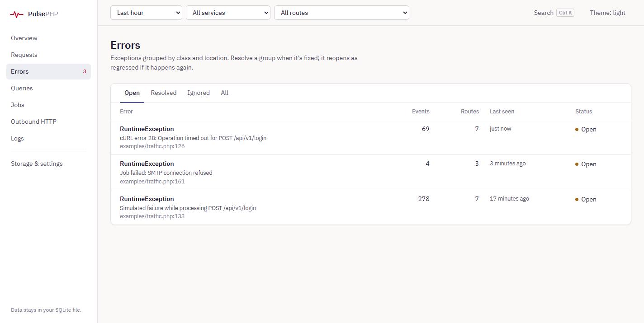This screenshot has height=323, width=644.
Task: Click the Last seen column header
Action: pos(502,111)
